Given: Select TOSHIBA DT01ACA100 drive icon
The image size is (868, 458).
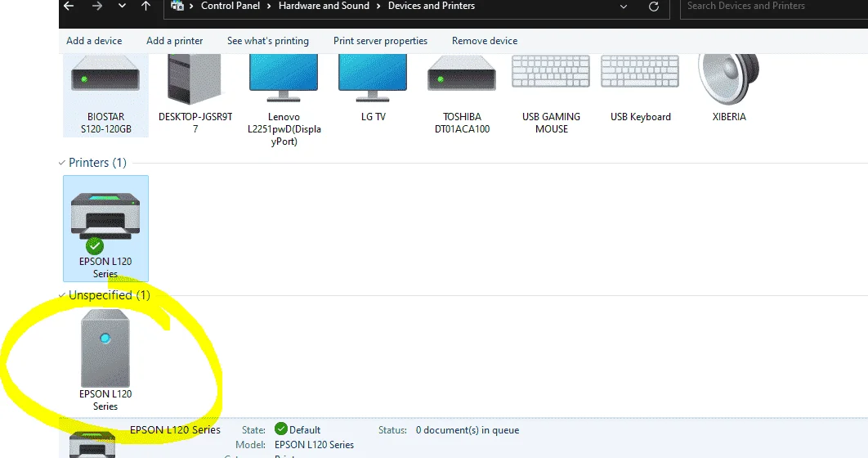Looking at the screenshot, I should pos(462,74).
